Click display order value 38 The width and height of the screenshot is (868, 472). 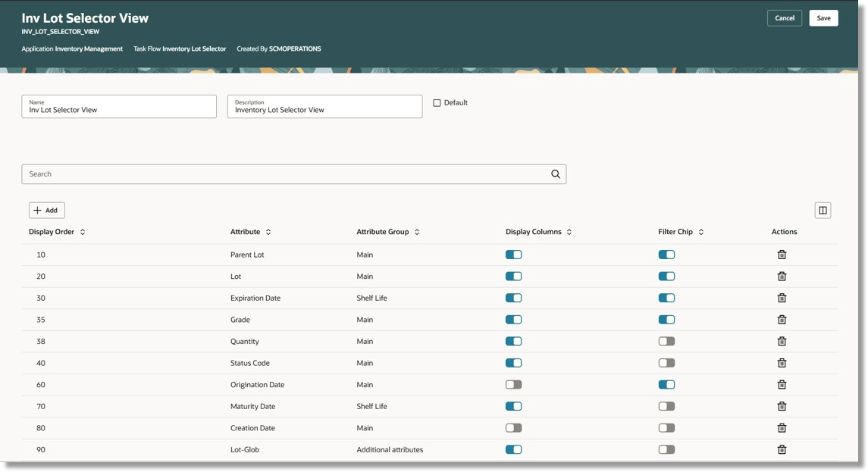(x=41, y=342)
